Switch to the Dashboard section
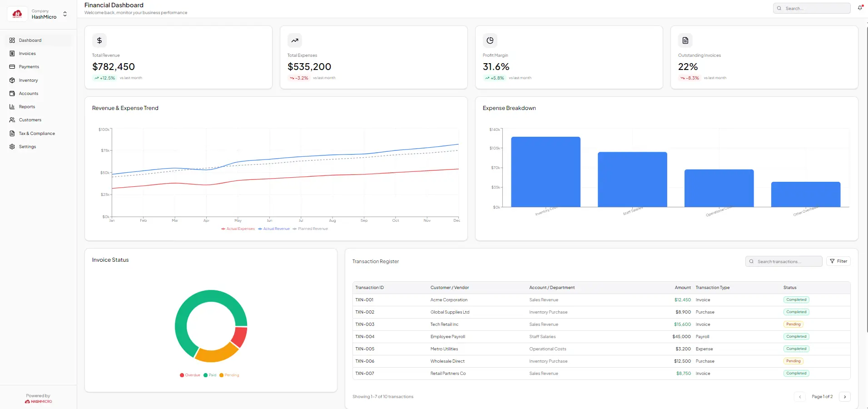Screen dimensions: 868x409 [30, 40]
